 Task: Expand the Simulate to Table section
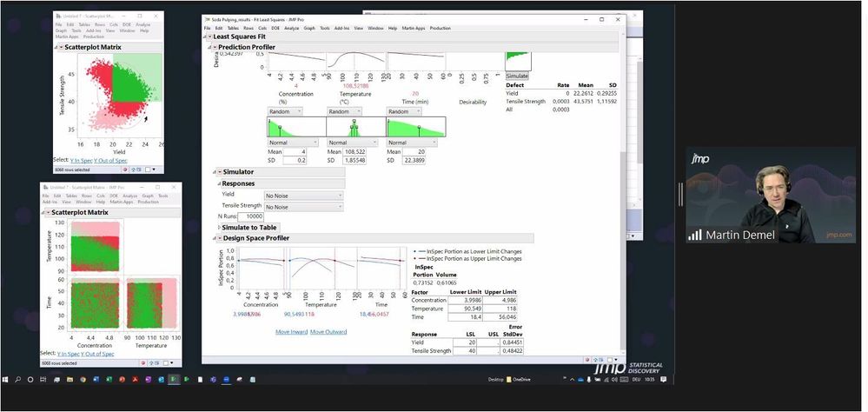pyautogui.click(x=219, y=227)
